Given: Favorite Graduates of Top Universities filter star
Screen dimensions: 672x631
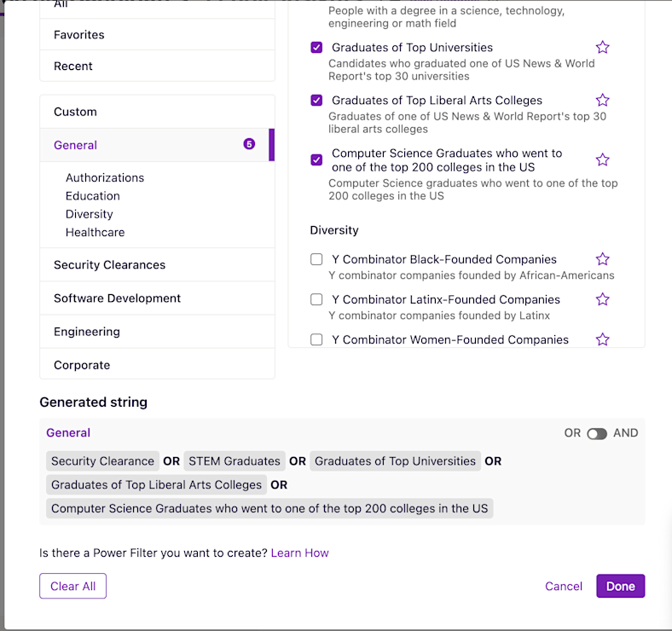Looking at the screenshot, I should [x=602, y=48].
